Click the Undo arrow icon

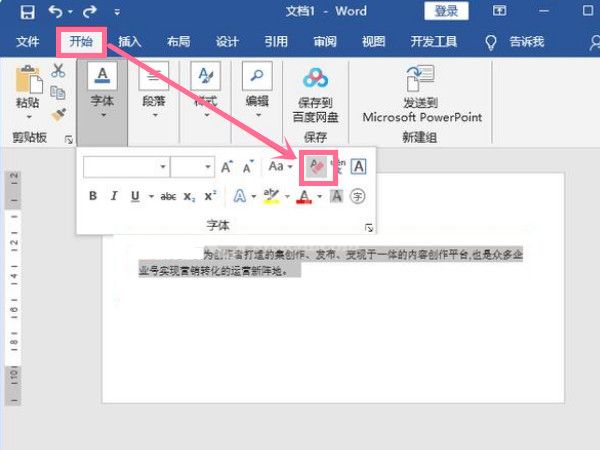coord(56,12)
